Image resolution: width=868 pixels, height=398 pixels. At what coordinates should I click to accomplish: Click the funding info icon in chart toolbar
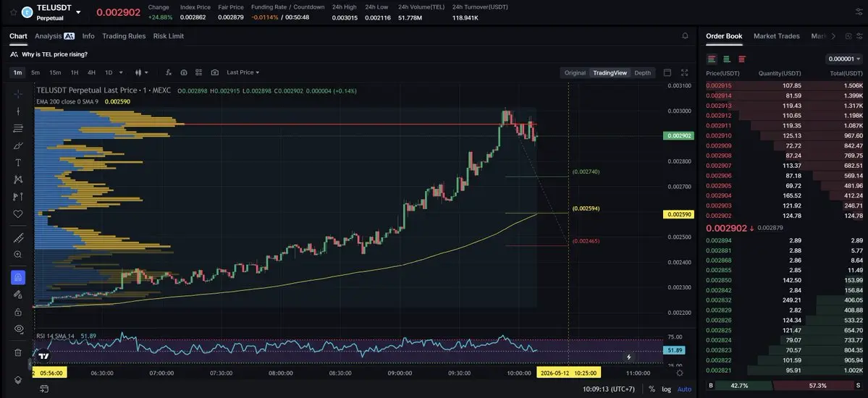[x=184, y=72]
